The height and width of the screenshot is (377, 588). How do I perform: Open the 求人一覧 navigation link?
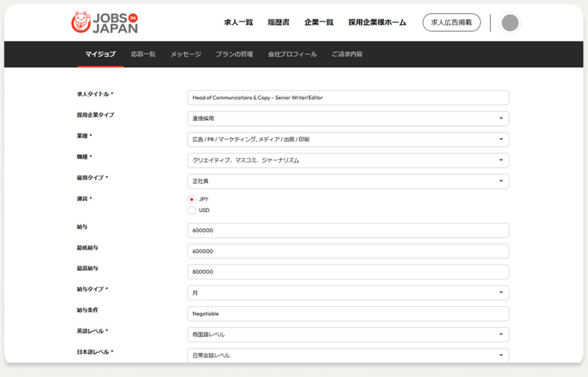pyautogui.click(x=238, y=22)
